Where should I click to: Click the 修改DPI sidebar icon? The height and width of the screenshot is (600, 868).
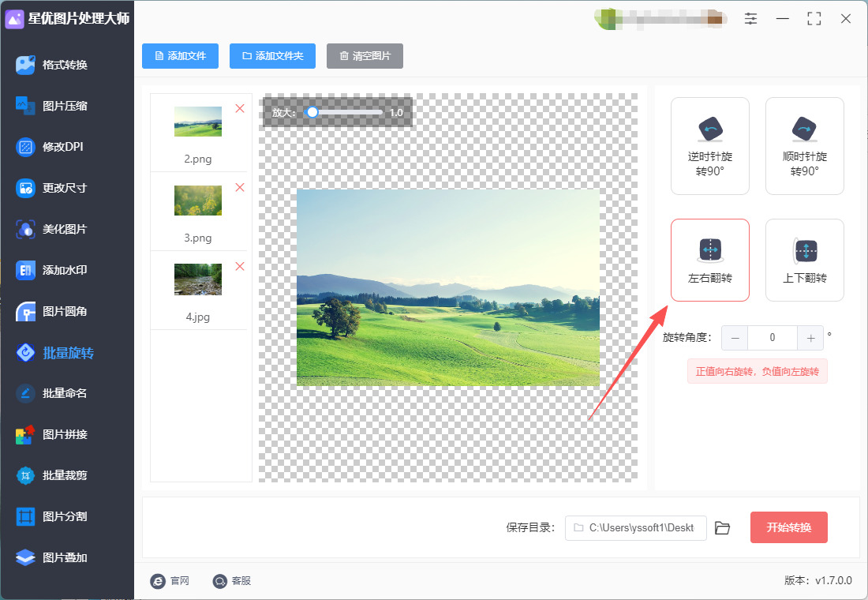[x=25, y=147]
